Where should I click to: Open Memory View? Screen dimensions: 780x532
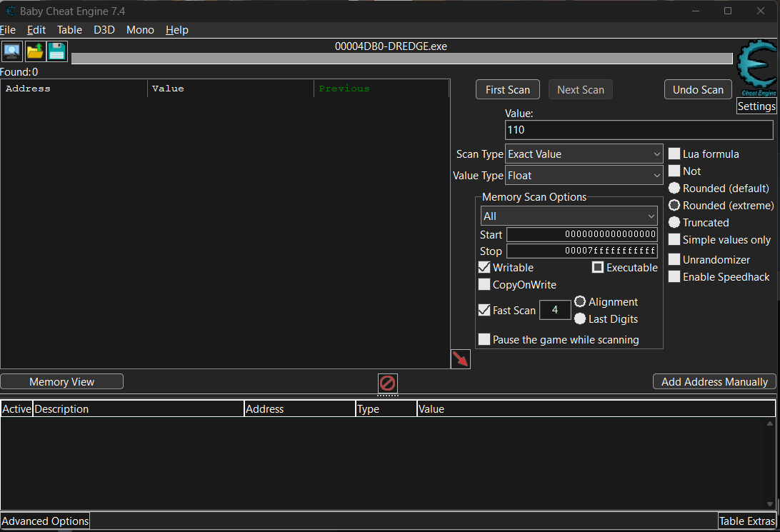coord(61,382)
